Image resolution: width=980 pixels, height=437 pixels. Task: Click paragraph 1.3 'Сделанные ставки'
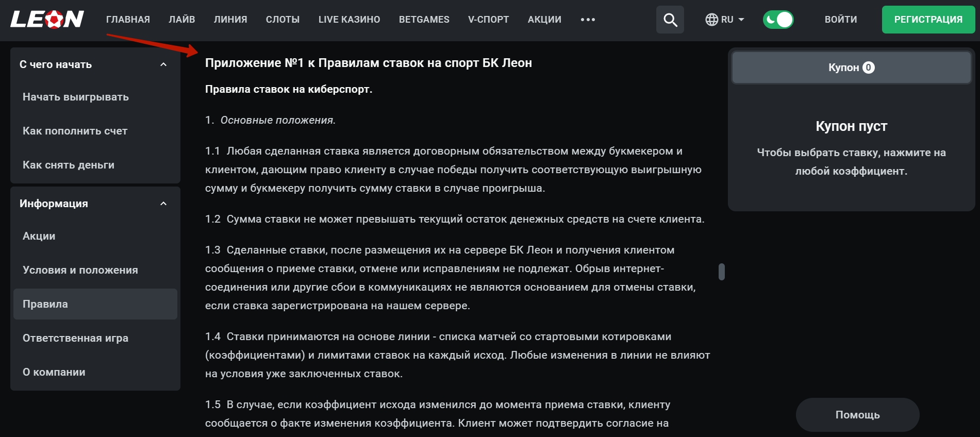point(451,278)
